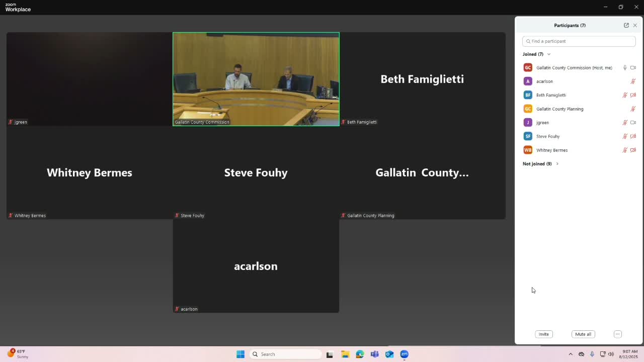Image resolution: width=644 pixels, height=362 pixels.
Task: Click Beth Famiglietti's muted mic icon
Action: 625,95
